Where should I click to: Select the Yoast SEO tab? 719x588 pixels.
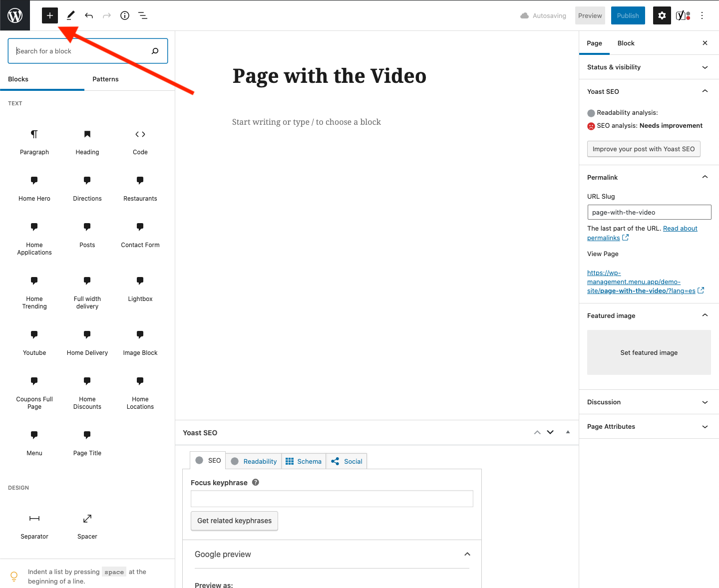[208, 460]
